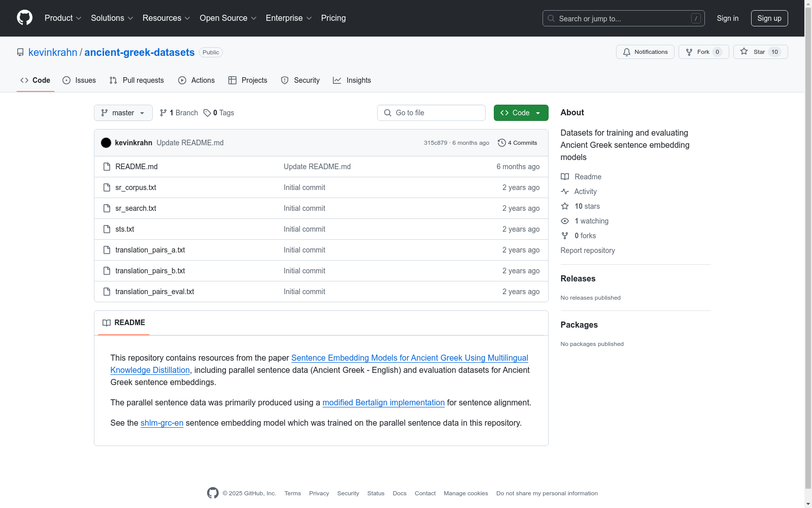812x508 pixels.
Task: Click the search magnifier icon in header
Action: (551, 18)
